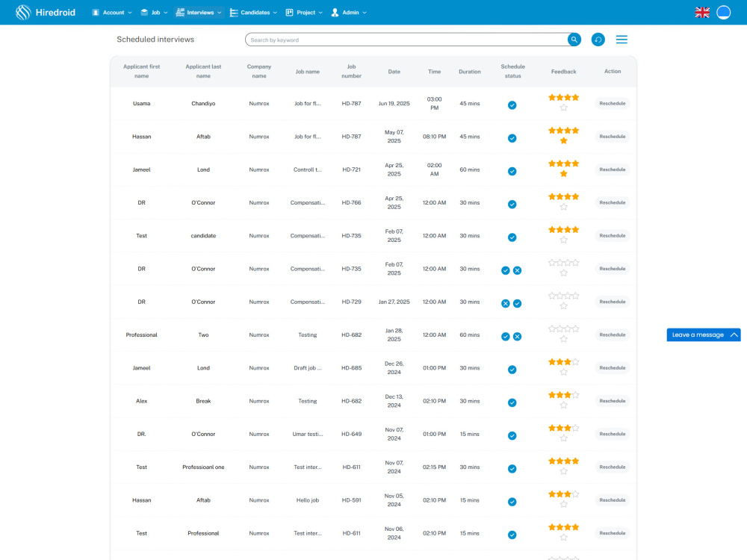Click the Account menu icon

(x=96, y=13)
